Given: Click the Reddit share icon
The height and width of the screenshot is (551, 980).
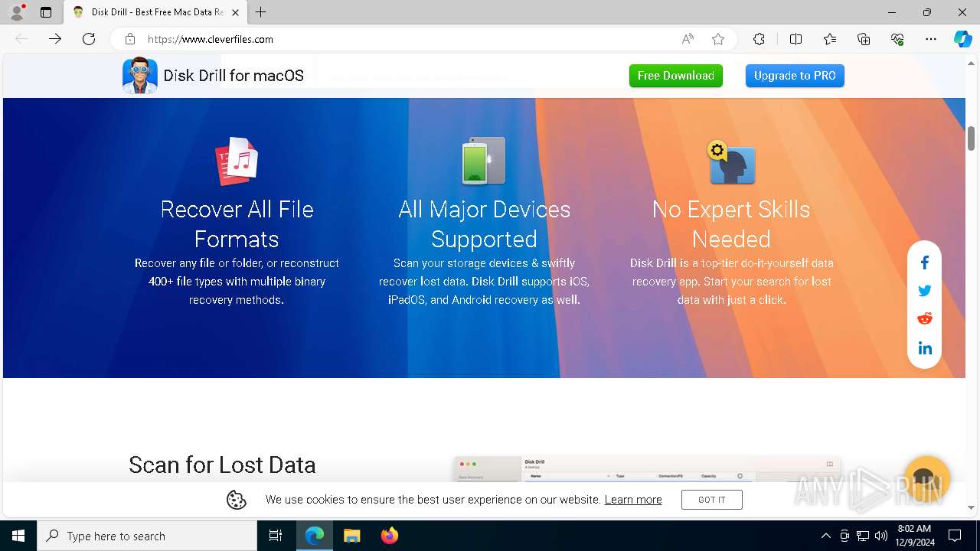Looking at the screenshot, I should [x=925, y=318].
